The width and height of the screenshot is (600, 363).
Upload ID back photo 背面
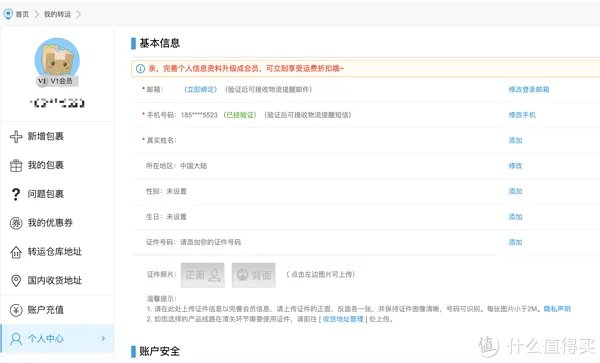tap(254, 275)
